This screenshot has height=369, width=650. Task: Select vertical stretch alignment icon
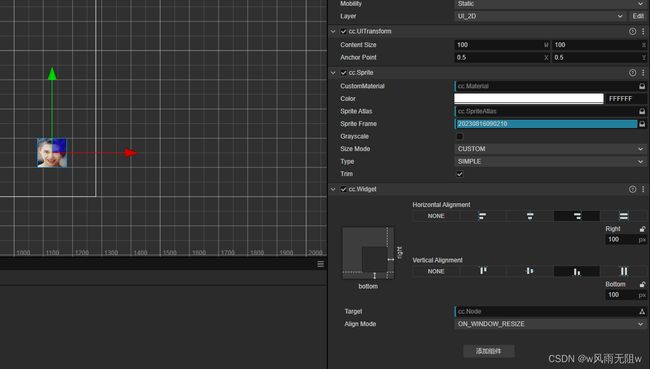[623, 271]
